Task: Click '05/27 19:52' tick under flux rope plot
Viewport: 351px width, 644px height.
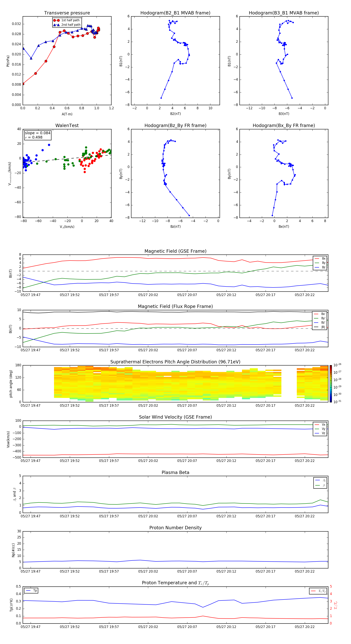Action: [70, 350]
